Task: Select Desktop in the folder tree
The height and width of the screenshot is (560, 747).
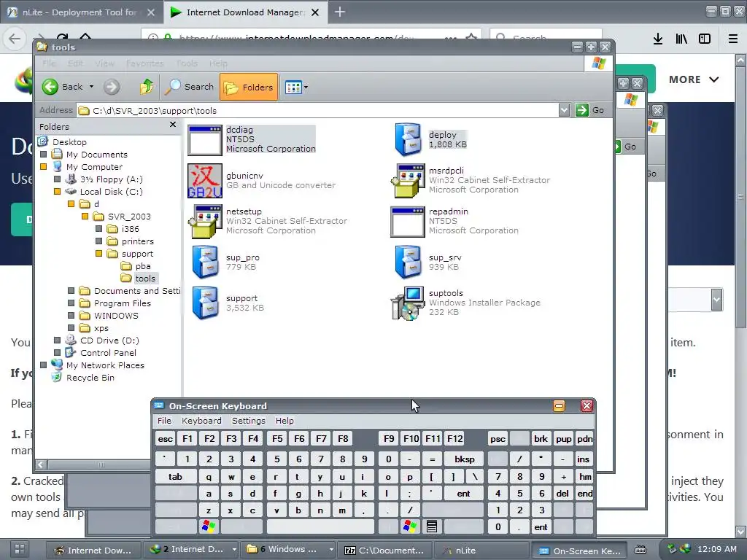Action: pyautogui.click(x=69, y=142)
